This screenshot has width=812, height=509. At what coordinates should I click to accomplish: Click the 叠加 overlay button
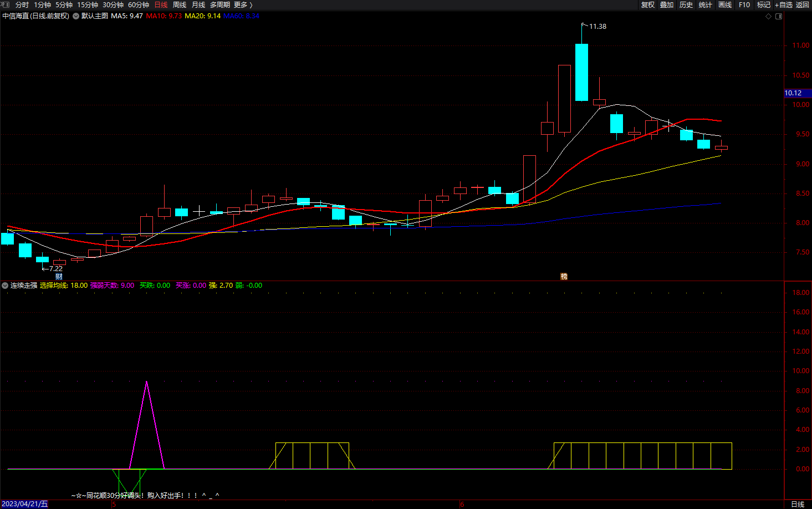[x=667, y=4]
